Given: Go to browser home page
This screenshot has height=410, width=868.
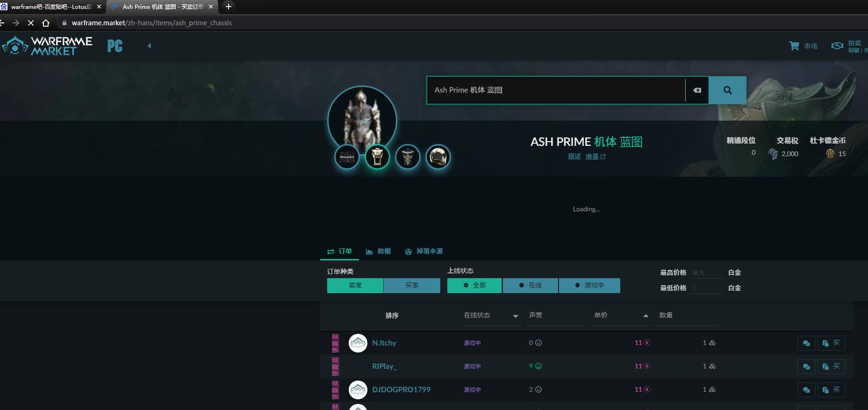Looking at the screenshot, I should (x=45, y=22).
